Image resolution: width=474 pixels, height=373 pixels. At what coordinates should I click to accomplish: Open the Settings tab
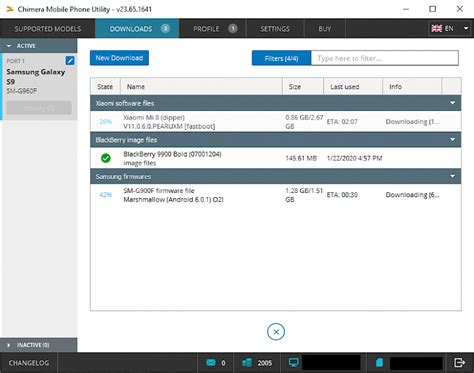[275, 29]
